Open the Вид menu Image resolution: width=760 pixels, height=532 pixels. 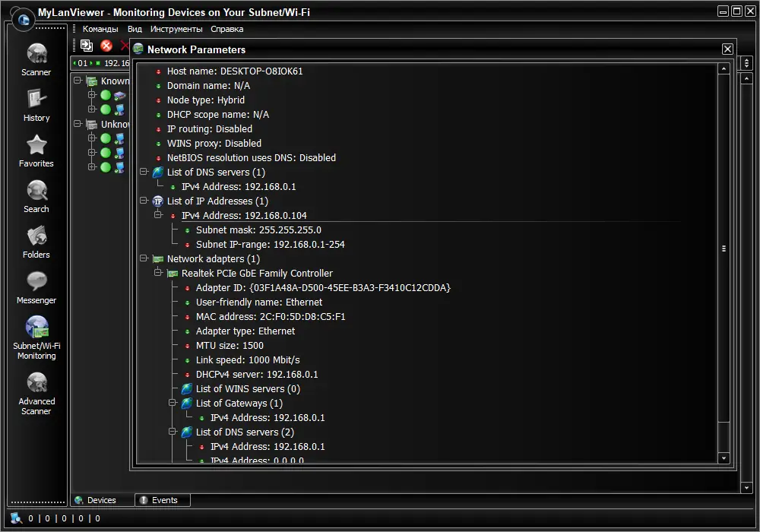coord(135,29)
